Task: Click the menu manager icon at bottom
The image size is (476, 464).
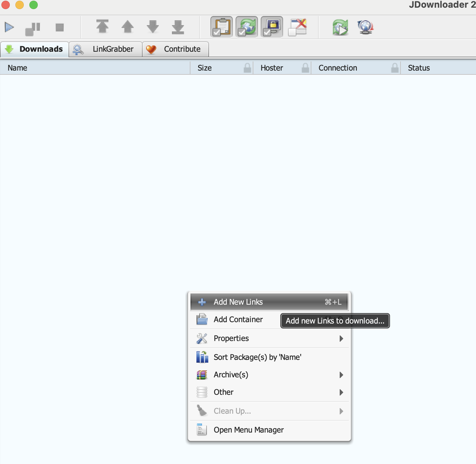Action: pyautogui.click(x=202, y=430)
